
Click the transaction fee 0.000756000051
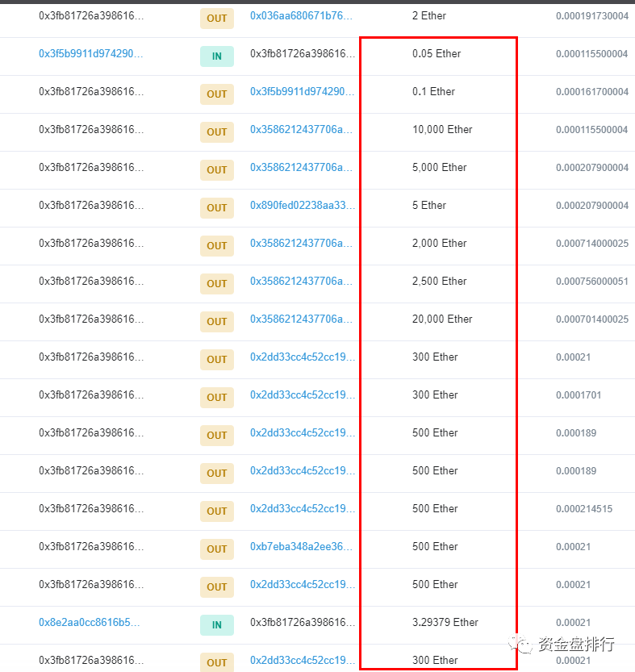pos(591,282)
